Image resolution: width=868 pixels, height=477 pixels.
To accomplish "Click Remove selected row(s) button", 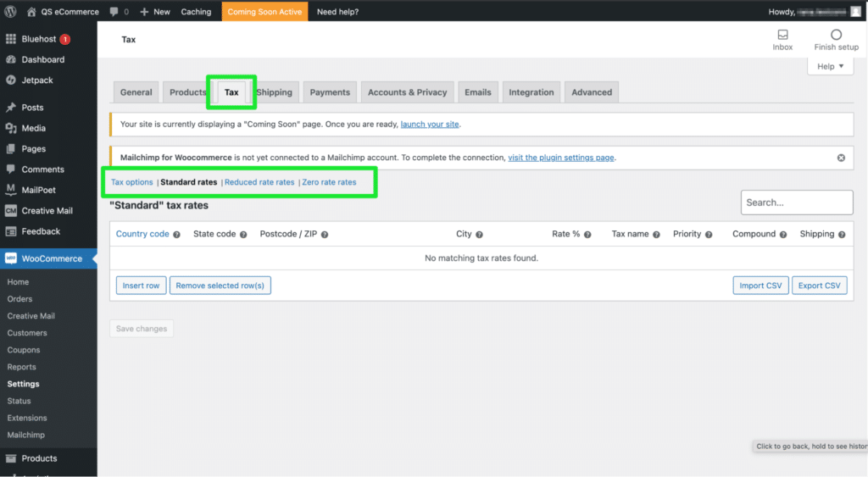I will pyautogui.click(x=220, y=286).
